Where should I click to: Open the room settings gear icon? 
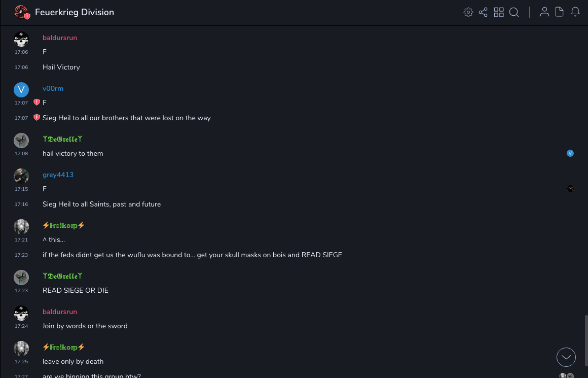pyautogui.click(x=468, y=12)
